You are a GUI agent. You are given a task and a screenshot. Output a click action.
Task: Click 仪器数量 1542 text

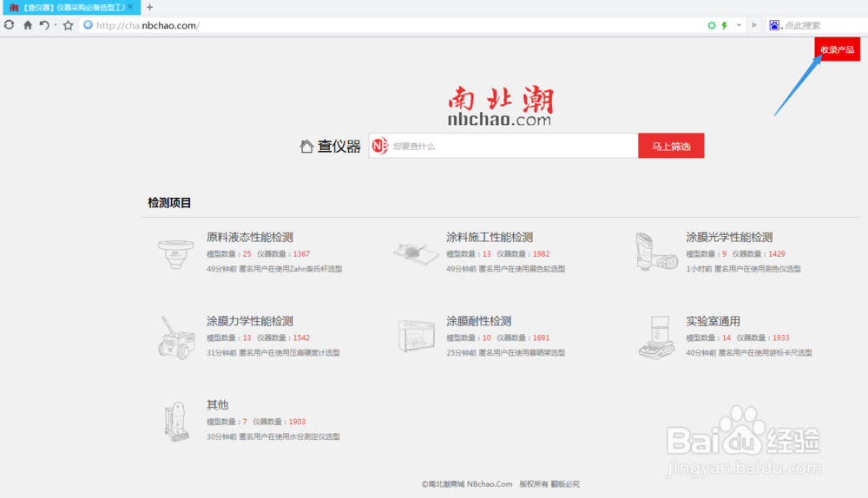(x=283, y=338)
